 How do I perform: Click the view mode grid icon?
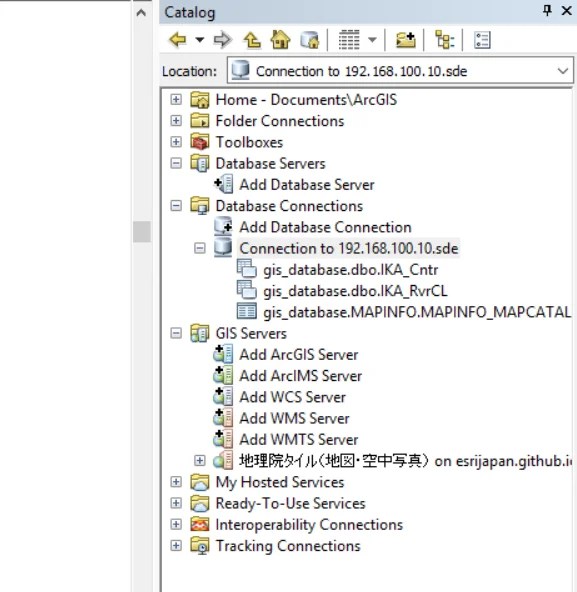(x=349, y=40)
